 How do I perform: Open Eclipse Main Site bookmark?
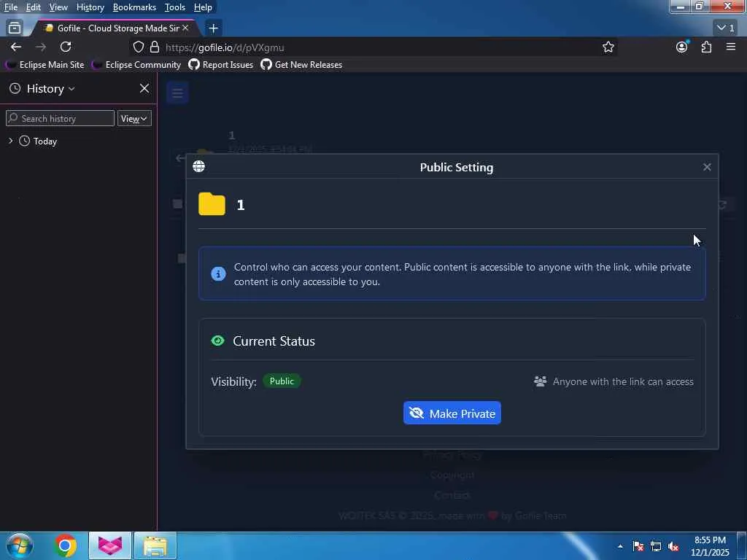(44, 65)
